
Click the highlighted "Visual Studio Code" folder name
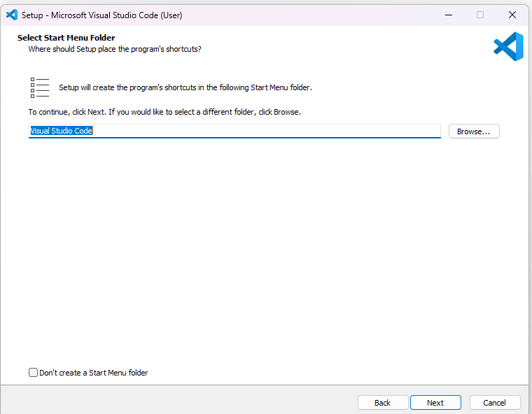62,131
